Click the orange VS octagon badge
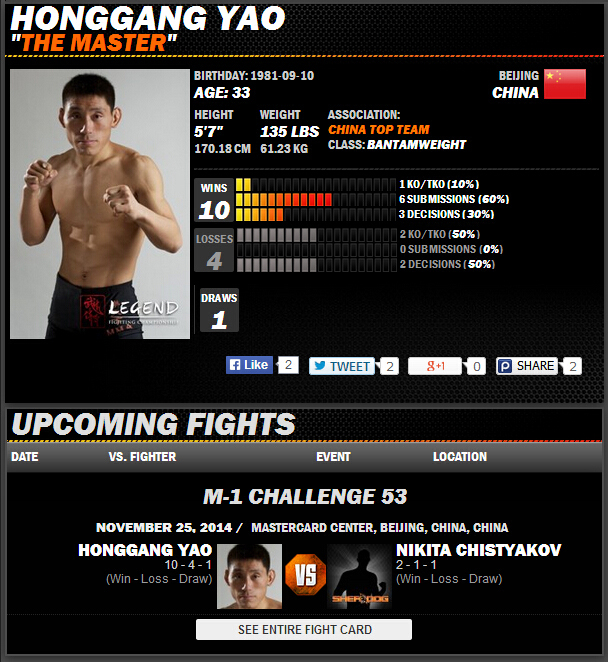Screen dimensions: 608x662 pyautogui.click(x=306, y=574)
